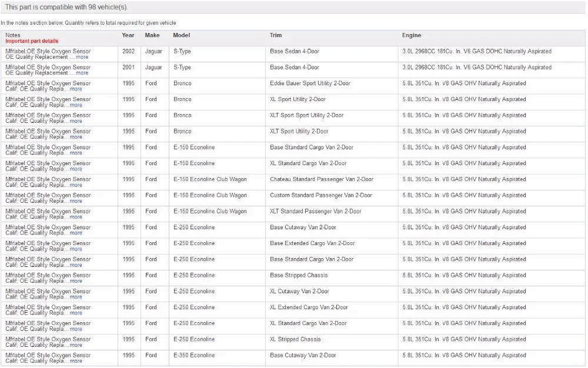Screen dimensions: 588x368
Task: Click 5.8L engine cell in E-350 Econoline row
Action: pyautogui.click(x=465, y=355)
